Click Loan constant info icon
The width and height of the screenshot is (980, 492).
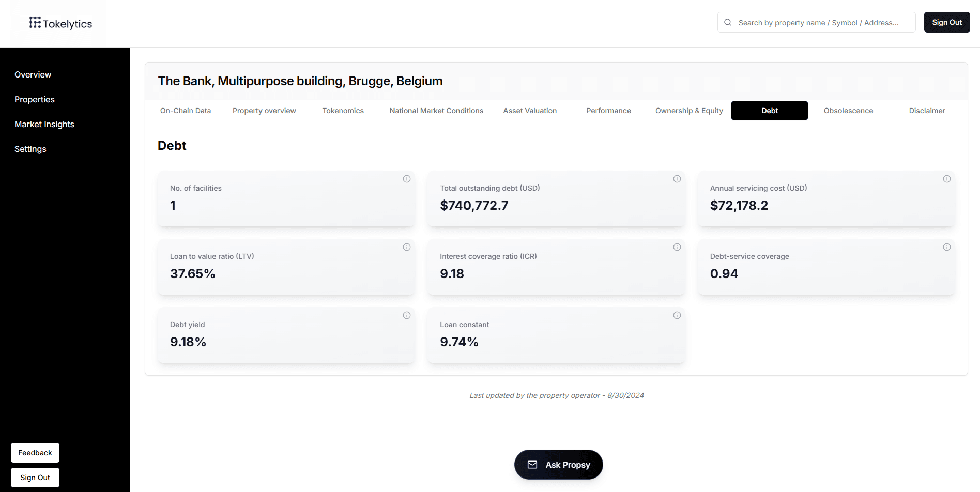677,315
